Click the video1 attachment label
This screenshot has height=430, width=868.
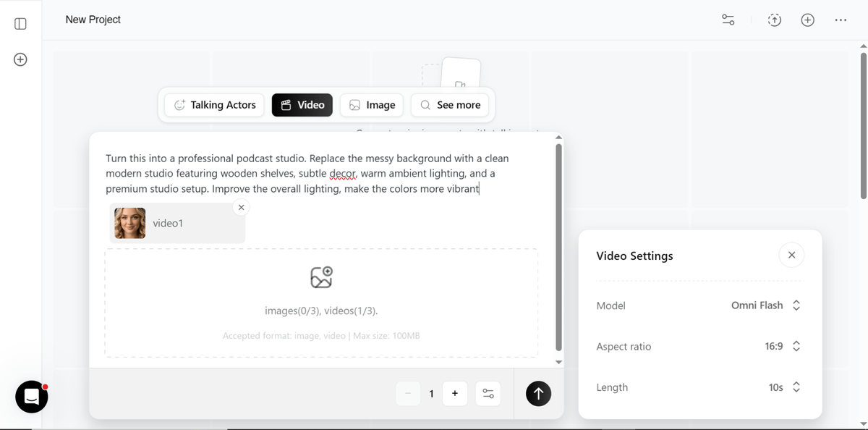pos(168,223)
